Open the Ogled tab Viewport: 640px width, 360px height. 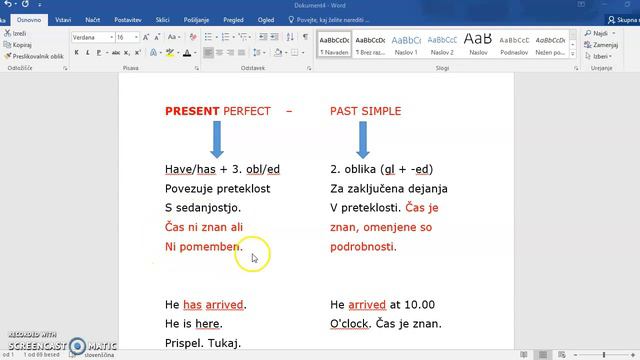coord(266,20)
